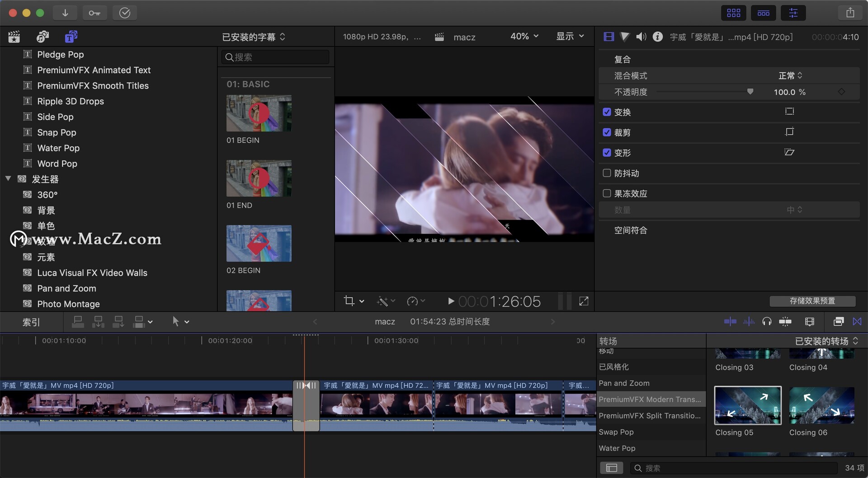868x478 pixels.
Task: Switch to the Audio inspector speaker tab
Action: coord(641,37)
